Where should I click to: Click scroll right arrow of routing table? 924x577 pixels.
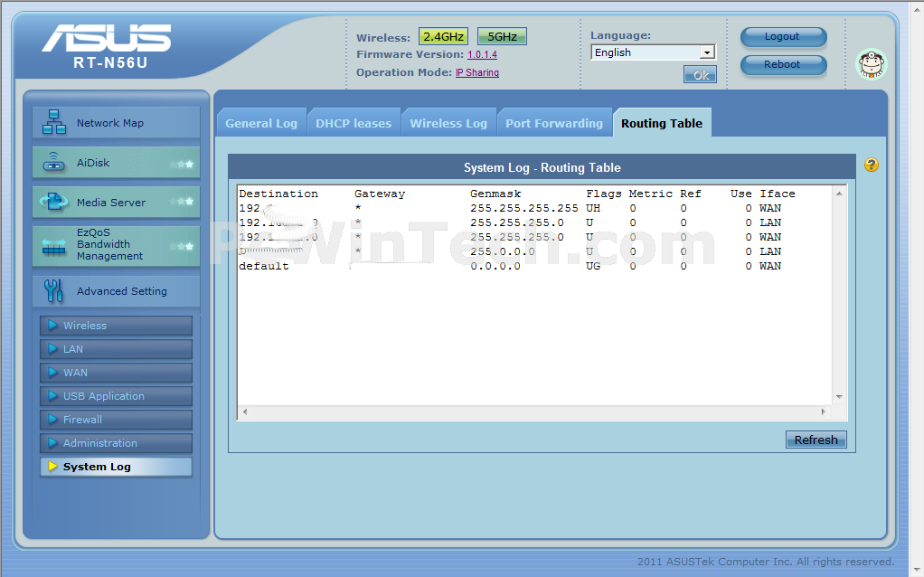[824, 412]
